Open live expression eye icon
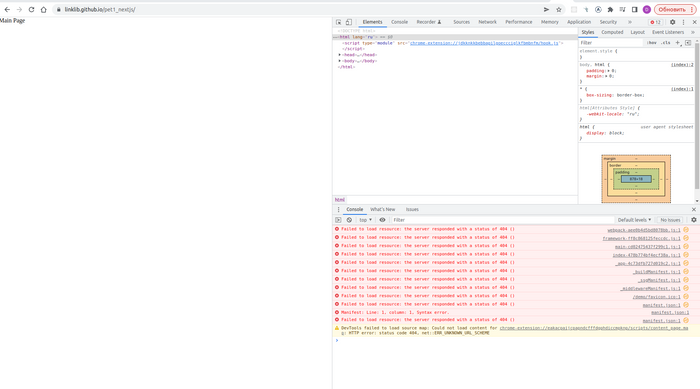 pyautogui.click(x=382, y=220)
